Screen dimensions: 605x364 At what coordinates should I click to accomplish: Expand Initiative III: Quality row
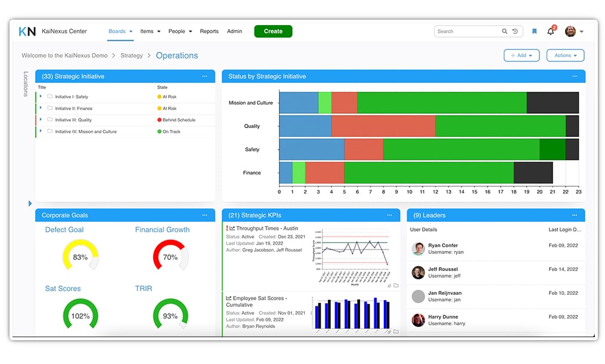click(x=41, y=120)
